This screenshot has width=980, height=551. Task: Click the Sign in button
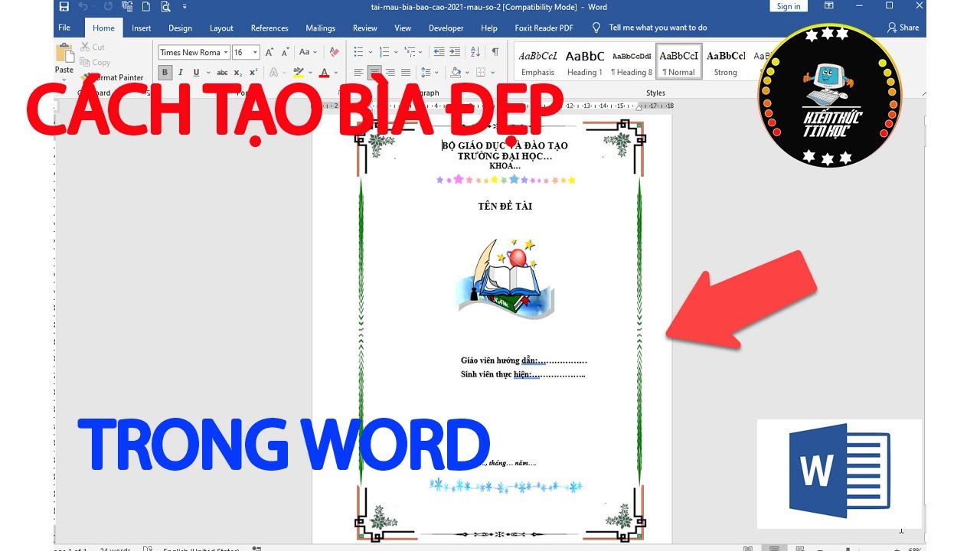788,6
